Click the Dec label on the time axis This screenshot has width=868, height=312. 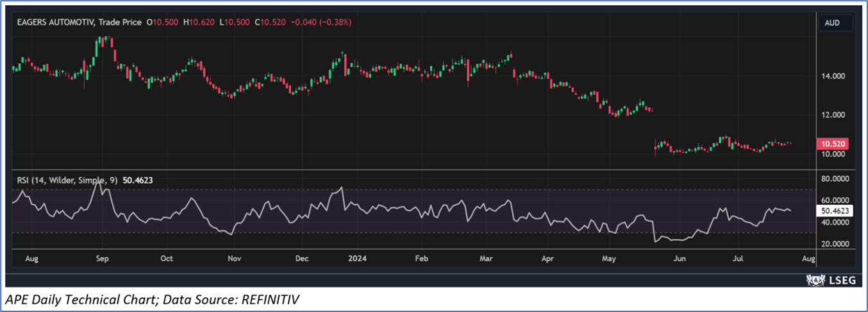302,259
